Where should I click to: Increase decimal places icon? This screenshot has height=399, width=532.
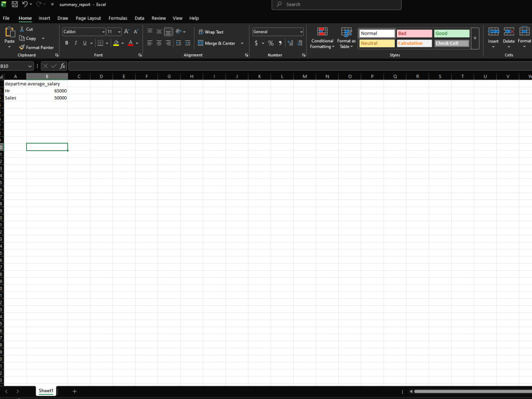click(290, 43)
